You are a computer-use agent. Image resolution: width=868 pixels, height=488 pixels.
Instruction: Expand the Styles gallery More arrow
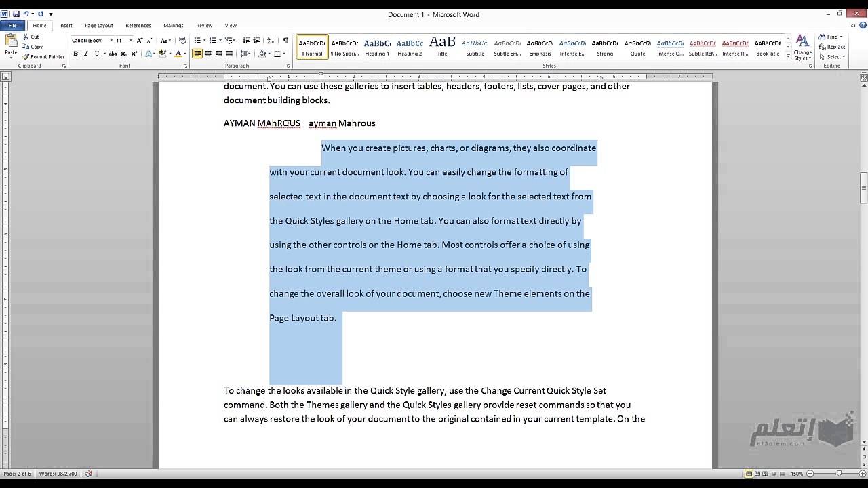(788, 57)
